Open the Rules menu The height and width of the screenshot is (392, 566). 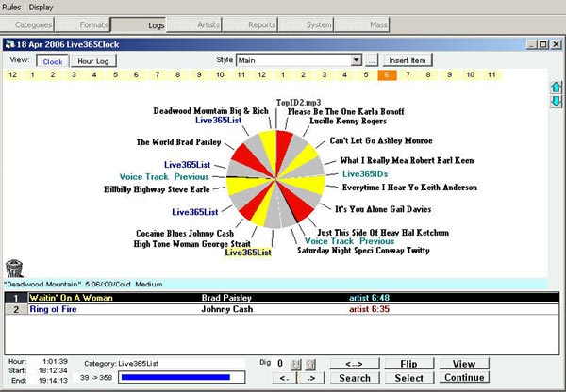pyautogui.click(x=11, y=7)
